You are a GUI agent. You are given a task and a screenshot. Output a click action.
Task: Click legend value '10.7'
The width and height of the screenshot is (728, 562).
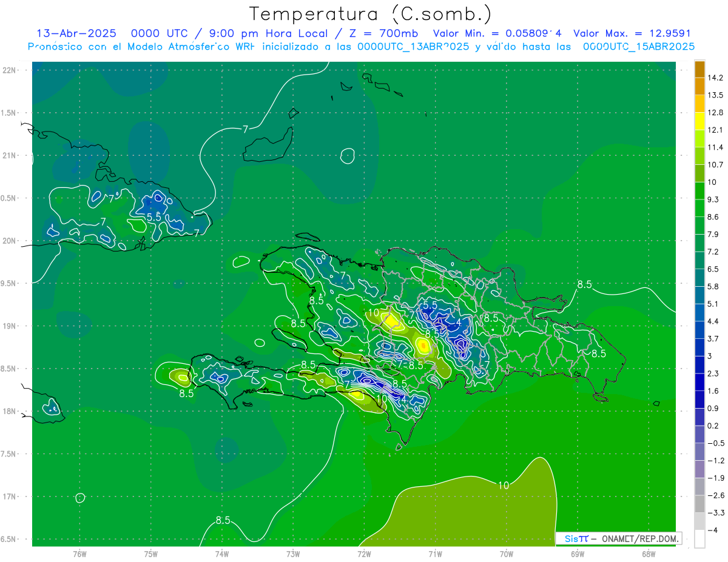point(716,164)
